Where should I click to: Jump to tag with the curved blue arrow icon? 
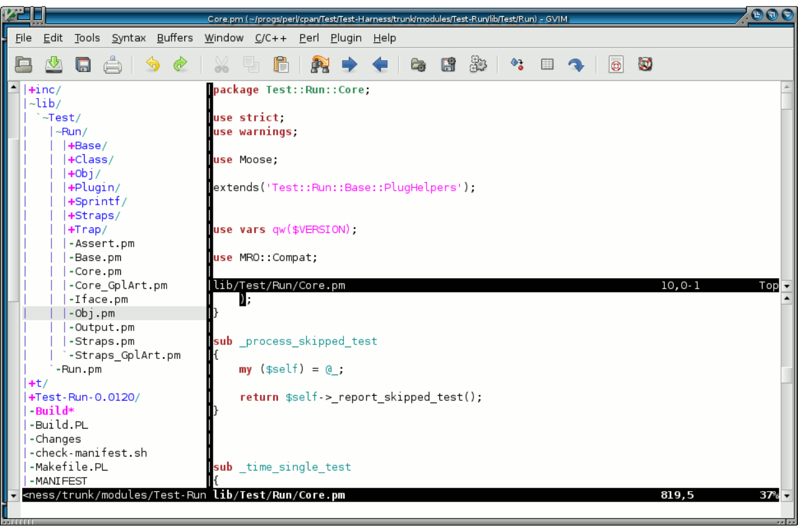pyautogui.click(x=576, y=64)
